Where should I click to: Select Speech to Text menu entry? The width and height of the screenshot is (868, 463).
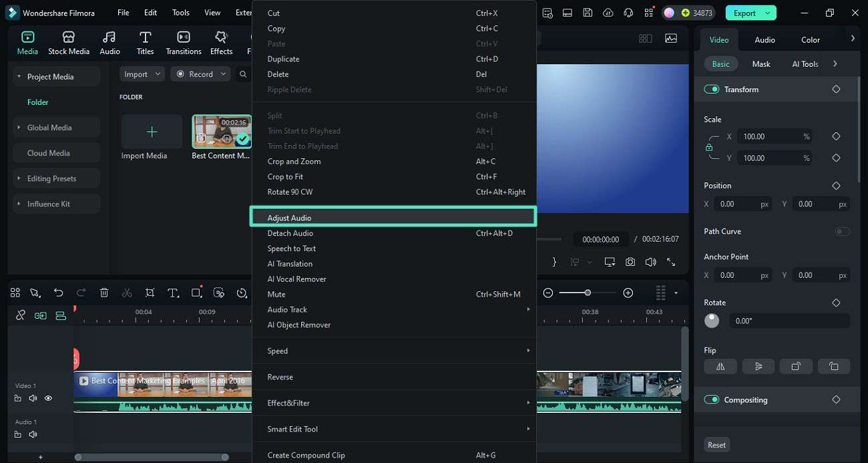[x=393, y=249]
